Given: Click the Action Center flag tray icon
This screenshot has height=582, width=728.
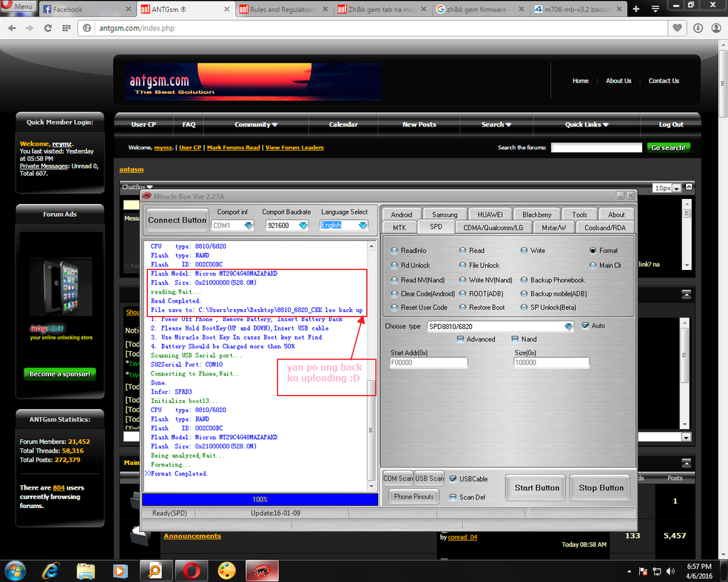Looking at the screenshot, I should click(x=643, y=571).
